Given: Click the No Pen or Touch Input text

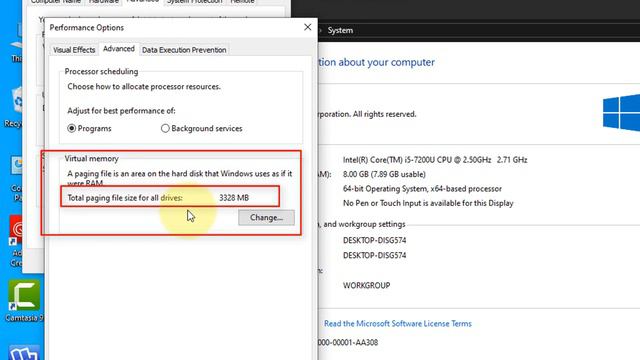Looking at the screenshot, I should 428,203.
